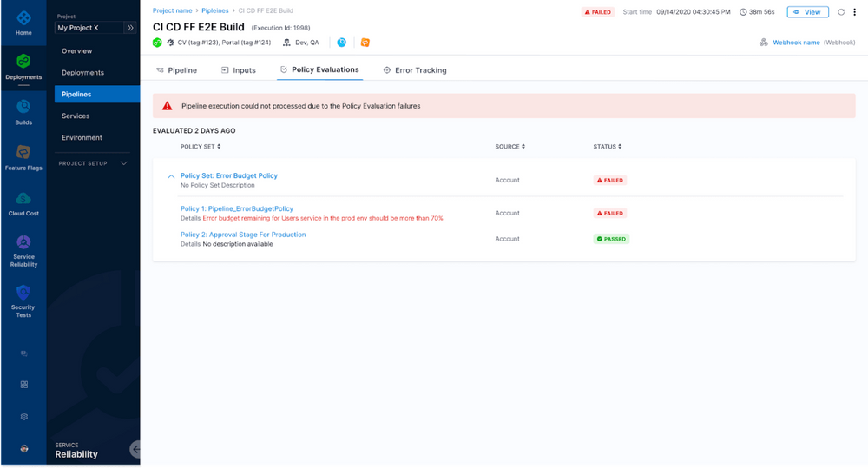868x469 pixels.
Task: Click Project name breadcrumb link
Action: 172,10
